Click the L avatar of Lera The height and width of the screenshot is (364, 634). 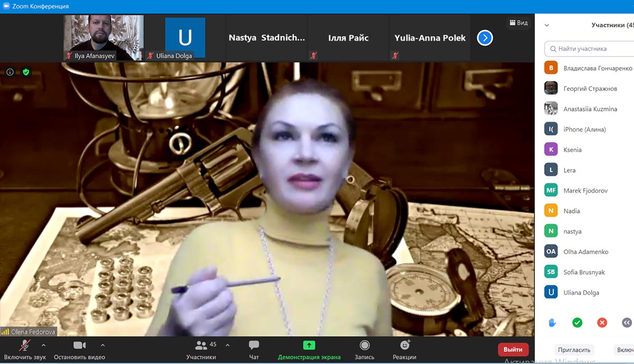tap(551, 170)
